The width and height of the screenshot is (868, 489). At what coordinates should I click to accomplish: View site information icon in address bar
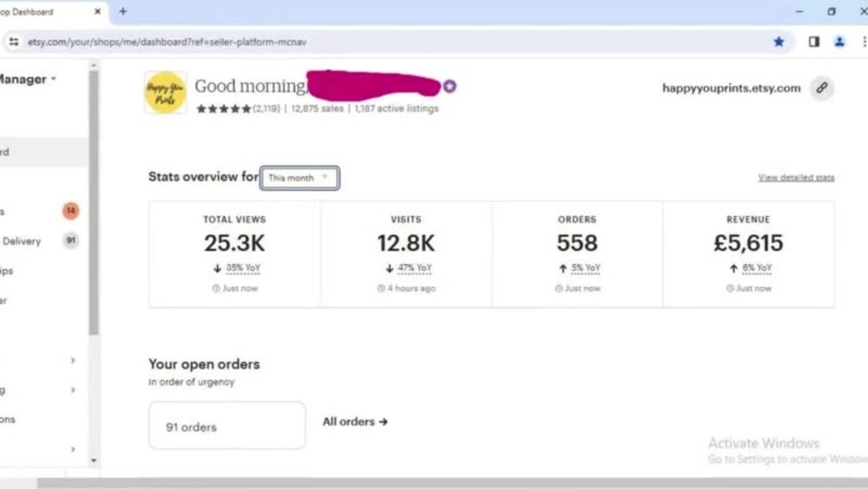coord(14,42)
